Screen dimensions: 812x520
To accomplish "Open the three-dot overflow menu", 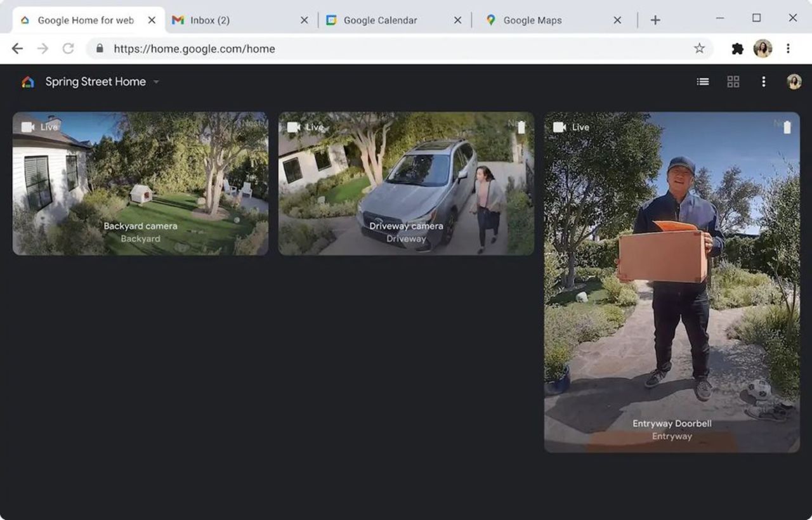I will [x=764, y=81].
